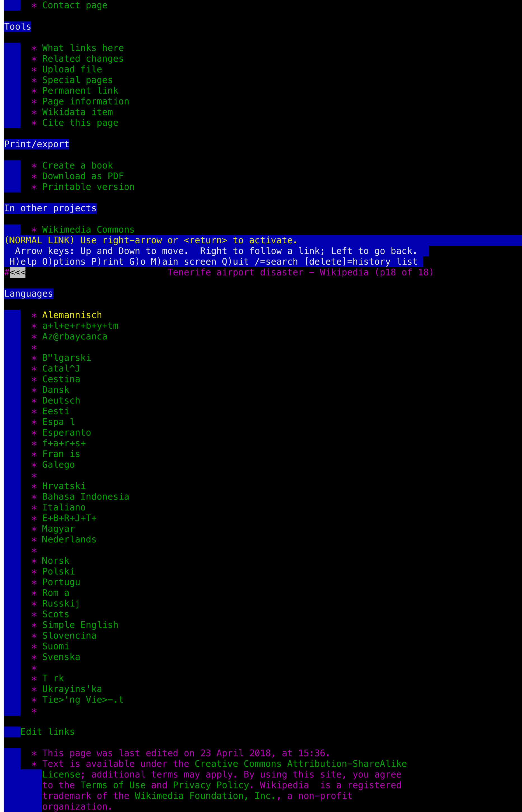Choose the 'Bahasa Indonesia' language link
The image size is (522, 812).
(85, 497)
